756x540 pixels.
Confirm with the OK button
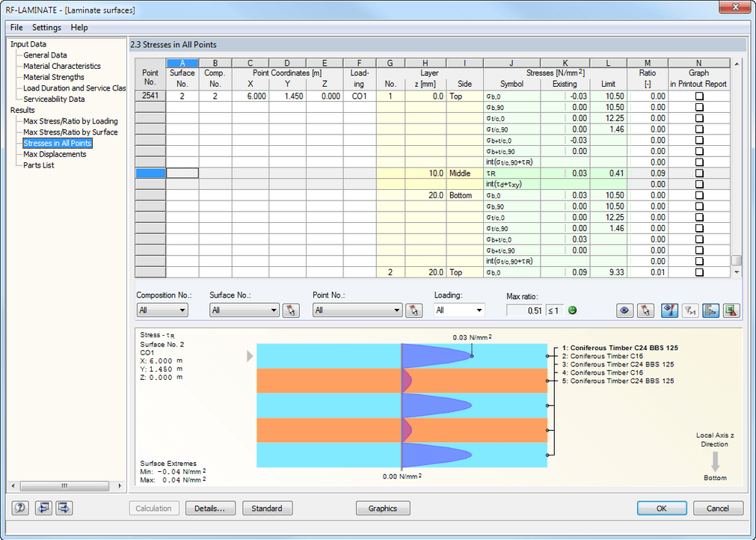[662, 508]
